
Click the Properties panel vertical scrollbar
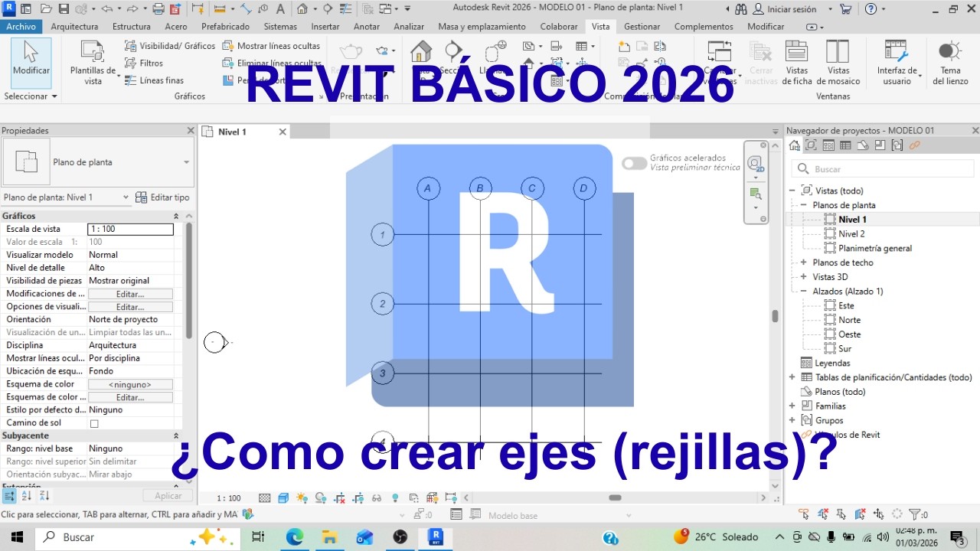188,280
